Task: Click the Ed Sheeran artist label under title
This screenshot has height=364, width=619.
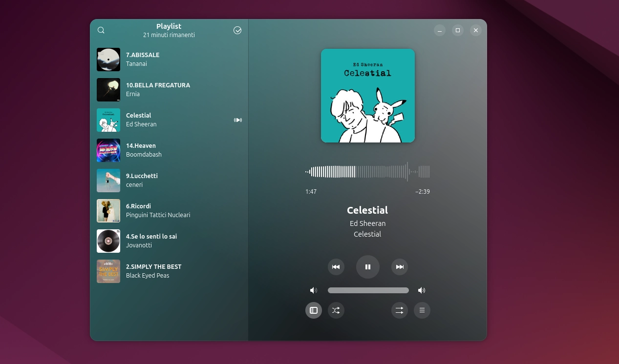Action: tap(368, 223)
